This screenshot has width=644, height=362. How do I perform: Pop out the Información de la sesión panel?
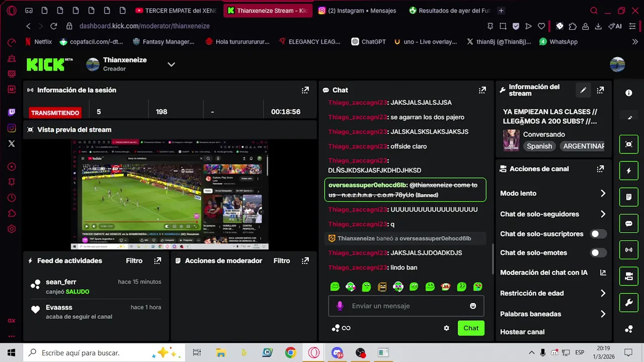pyautogui.click(x=305, y=90)
